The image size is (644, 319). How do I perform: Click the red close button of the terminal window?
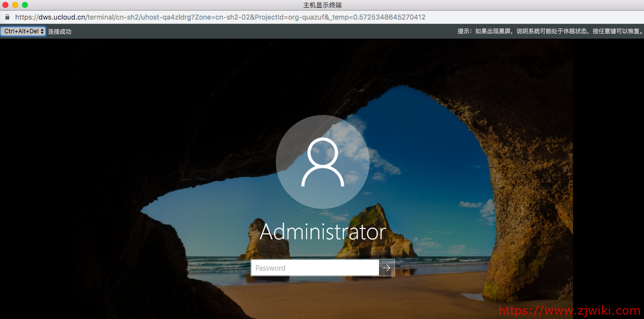point(5,5)
